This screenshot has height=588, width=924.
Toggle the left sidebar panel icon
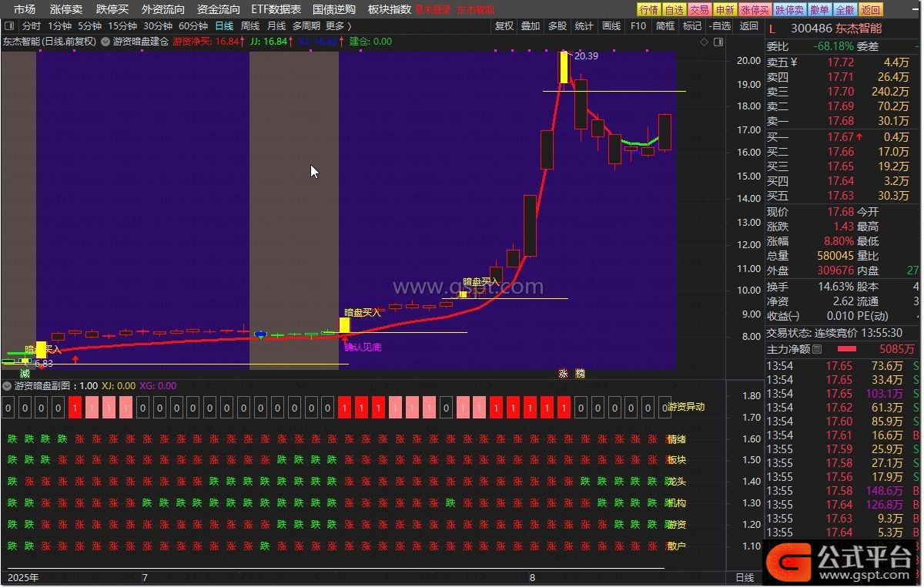click(x=10, y=25)
